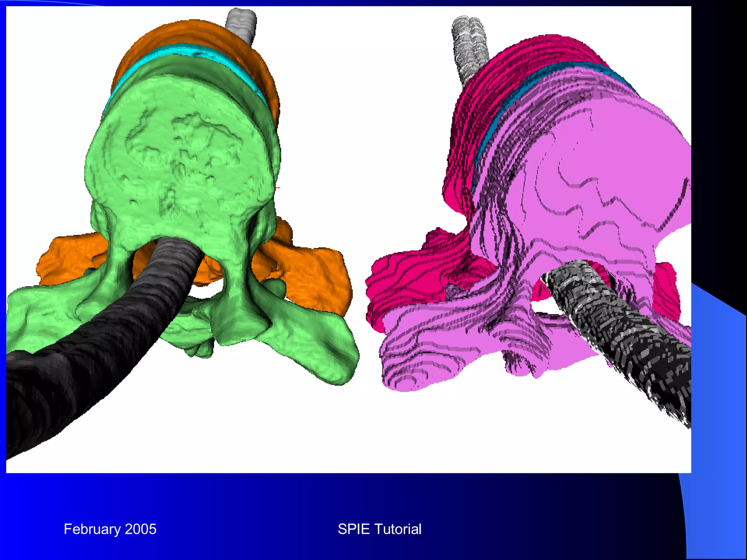Image resolution: width=747 pixels, height=560 pixels.
Task: Select the "SPIE Tutorial" footer text
Action: pyautogui.click(x=379, y=529)
